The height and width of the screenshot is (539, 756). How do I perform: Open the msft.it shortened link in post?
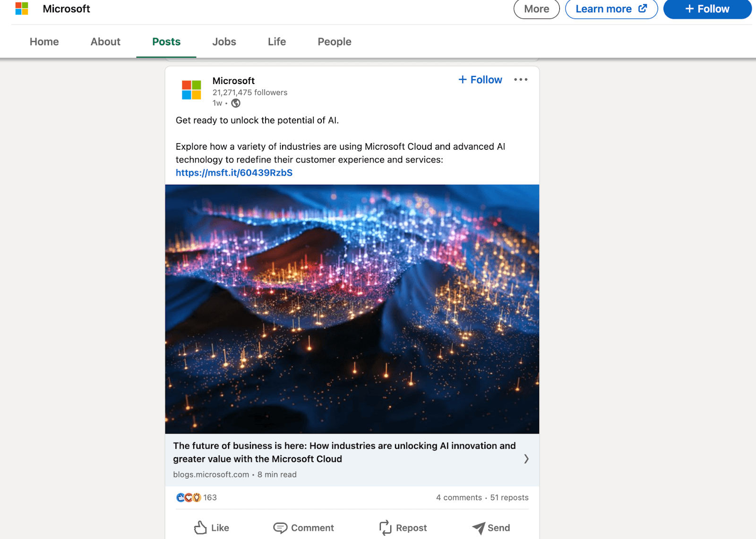point(234,173)
